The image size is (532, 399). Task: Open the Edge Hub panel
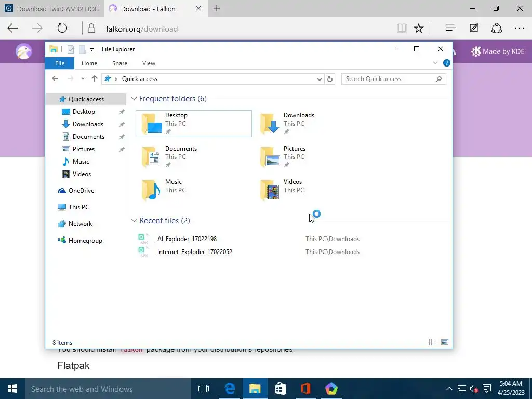pyautogui.click(x=450, y=29)
